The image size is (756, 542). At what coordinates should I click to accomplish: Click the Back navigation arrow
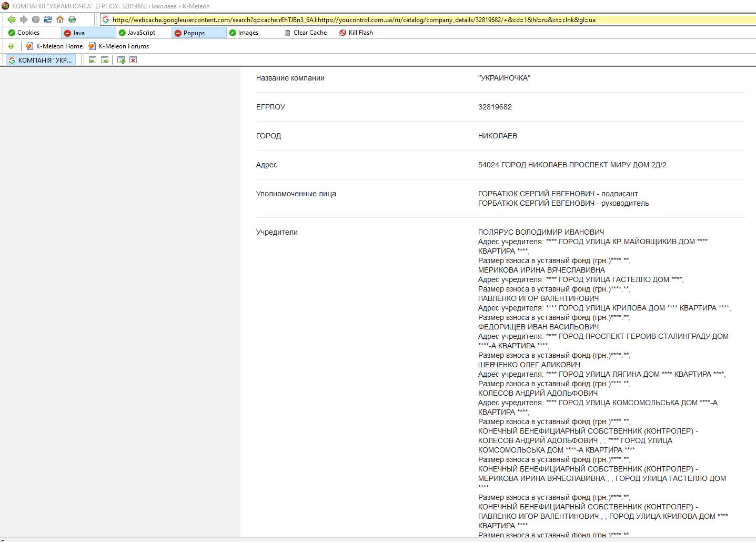[x=12, y=19]
